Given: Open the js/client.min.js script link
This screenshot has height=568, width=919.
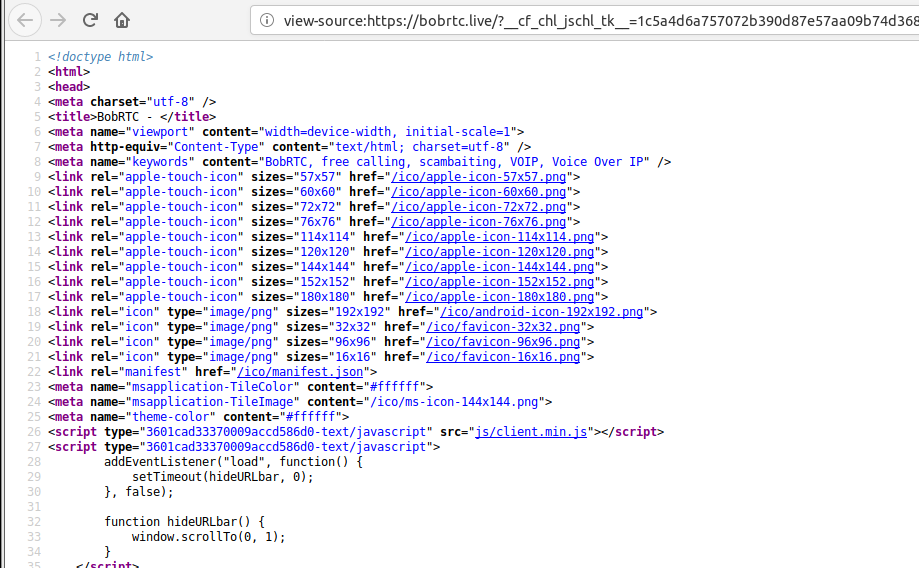Looking at the screenshot, I should tap(531, 432).
